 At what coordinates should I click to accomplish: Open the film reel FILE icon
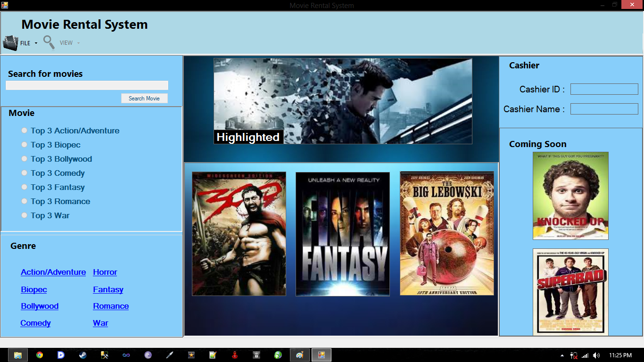[x=10, y=42]
